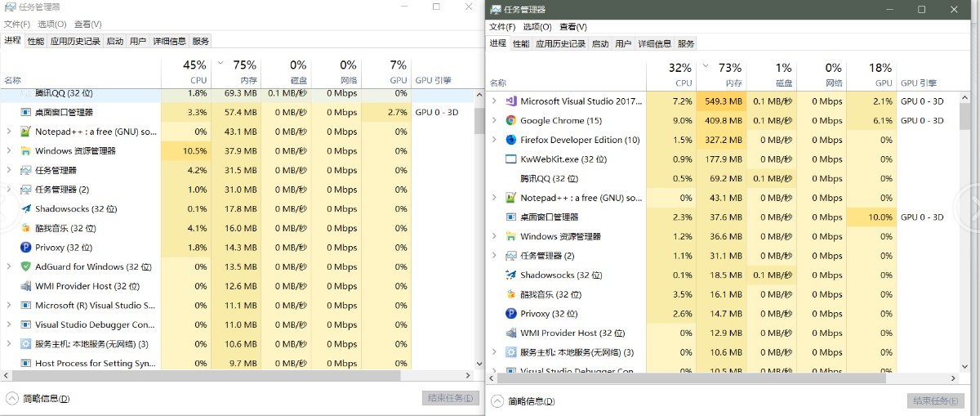Screen dimensions: 980x416
Task: Expand Visual Studio Debugger Con... in left window
Action: point(9,324)
